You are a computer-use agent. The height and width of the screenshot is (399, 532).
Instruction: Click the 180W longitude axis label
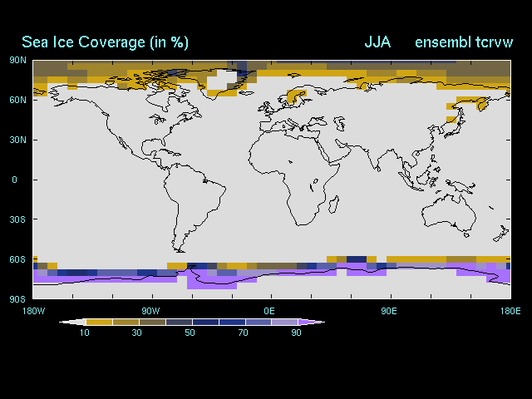33,311
